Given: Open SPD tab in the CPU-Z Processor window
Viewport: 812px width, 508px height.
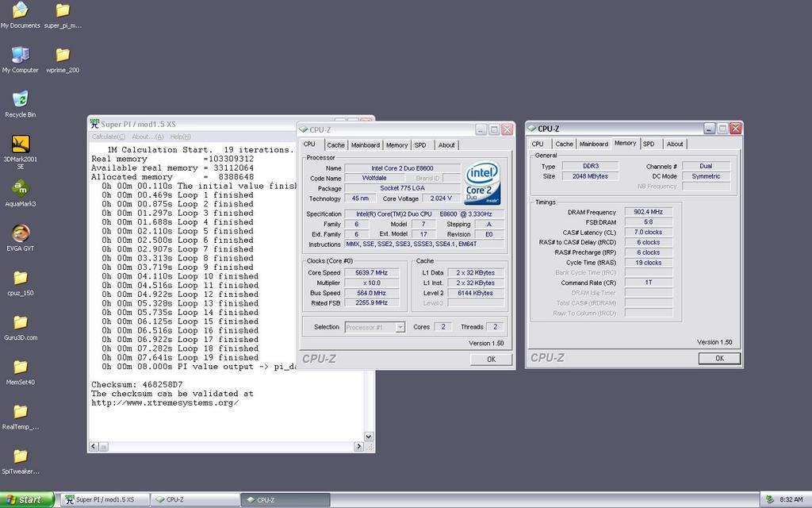Looking at the screenshot, I should (420, 145).
